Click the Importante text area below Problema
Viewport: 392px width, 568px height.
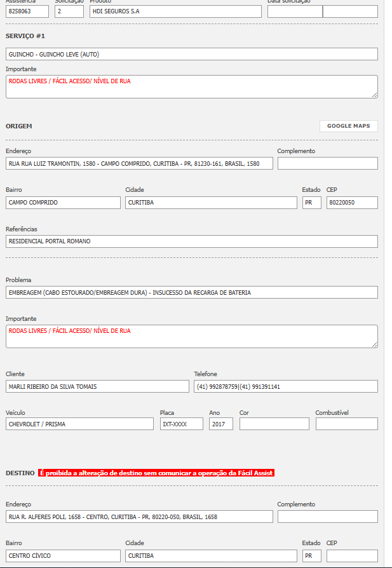[x=191, y=336]
